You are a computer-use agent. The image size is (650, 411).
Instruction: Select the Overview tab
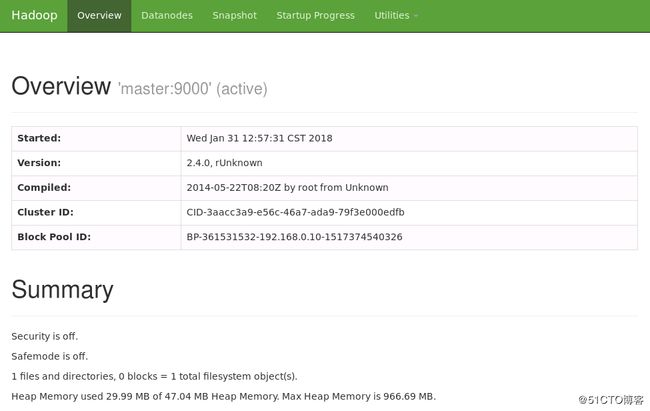(x=99, y=16)
